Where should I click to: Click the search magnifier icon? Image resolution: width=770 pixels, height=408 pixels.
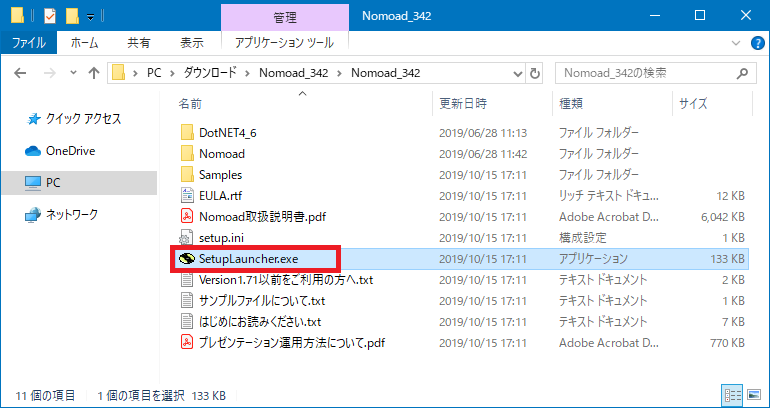[x=742, y=73]
